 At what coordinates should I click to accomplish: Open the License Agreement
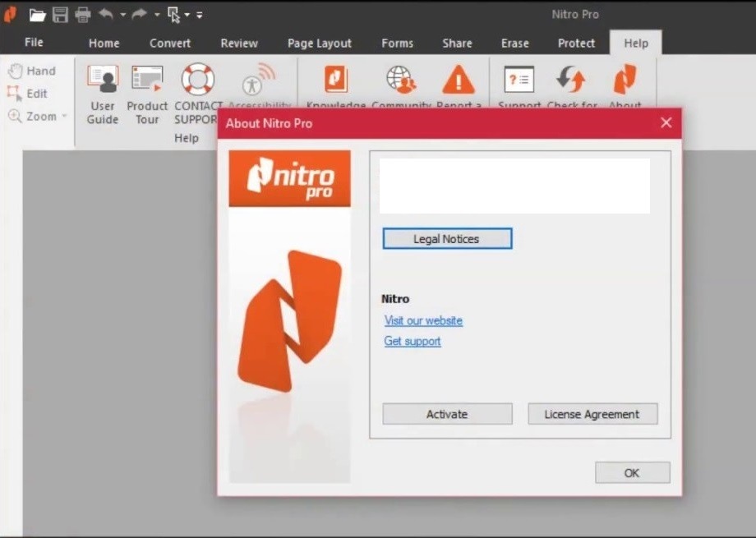pos(592,414)
